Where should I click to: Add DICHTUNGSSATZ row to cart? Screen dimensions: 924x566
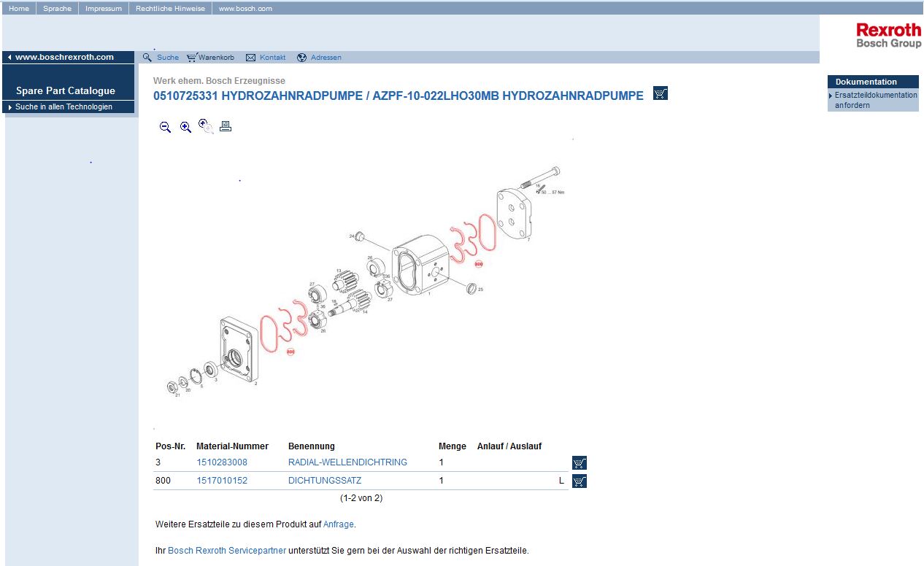click(580, 481)
